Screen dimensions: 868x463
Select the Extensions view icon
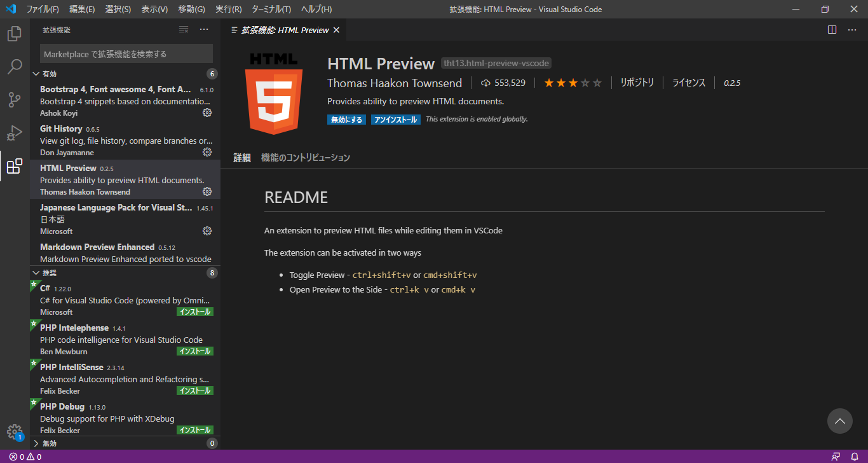pos(14,166)
